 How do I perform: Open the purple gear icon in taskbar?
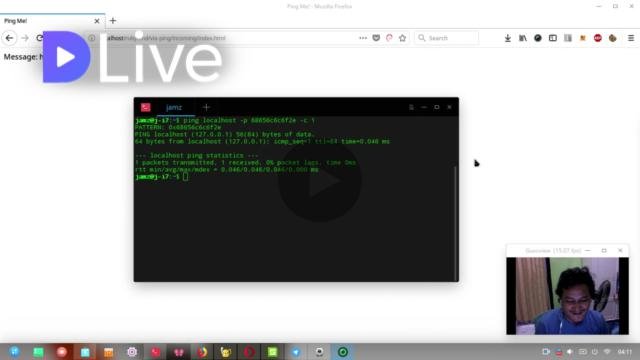[132, 352]
